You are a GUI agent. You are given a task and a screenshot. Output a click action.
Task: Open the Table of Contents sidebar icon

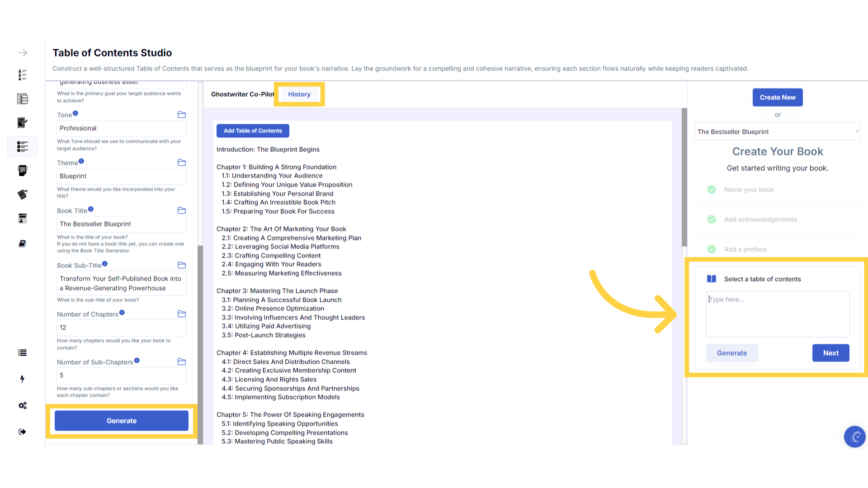22,146
